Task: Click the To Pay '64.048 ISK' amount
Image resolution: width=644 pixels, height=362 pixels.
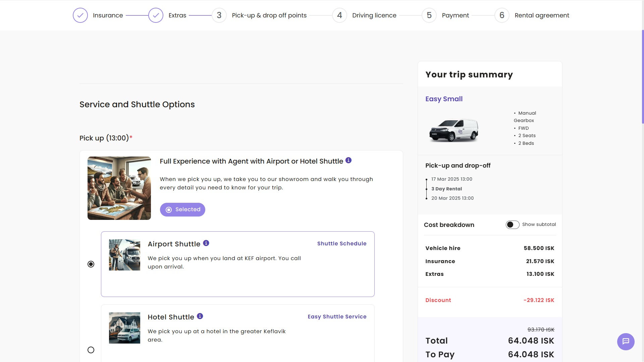Action: click(x=531, y=355)
